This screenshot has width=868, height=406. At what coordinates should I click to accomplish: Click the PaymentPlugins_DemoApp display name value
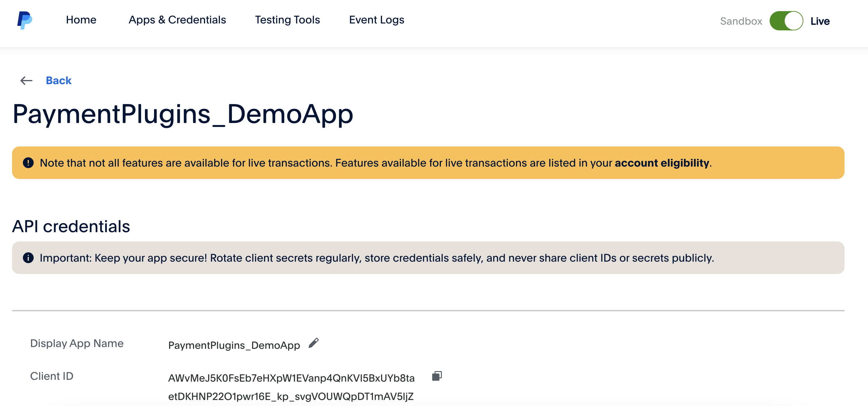[x=234, y=345]
